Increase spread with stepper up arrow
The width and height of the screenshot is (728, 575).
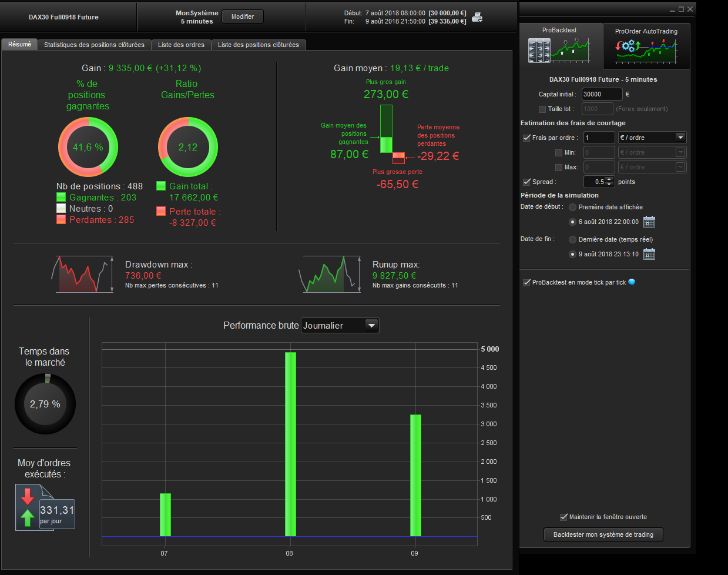[609, 179]
